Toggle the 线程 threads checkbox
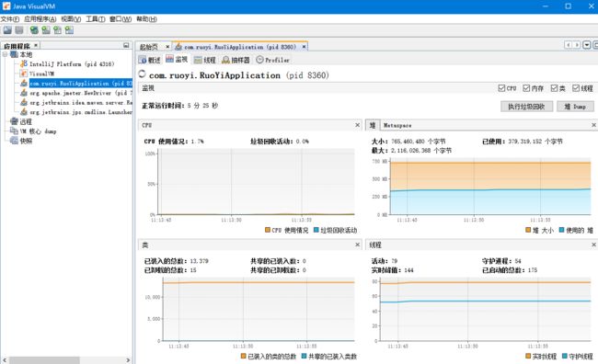The height and width of the screenshot is (364, 598). [x=576, y=88]
